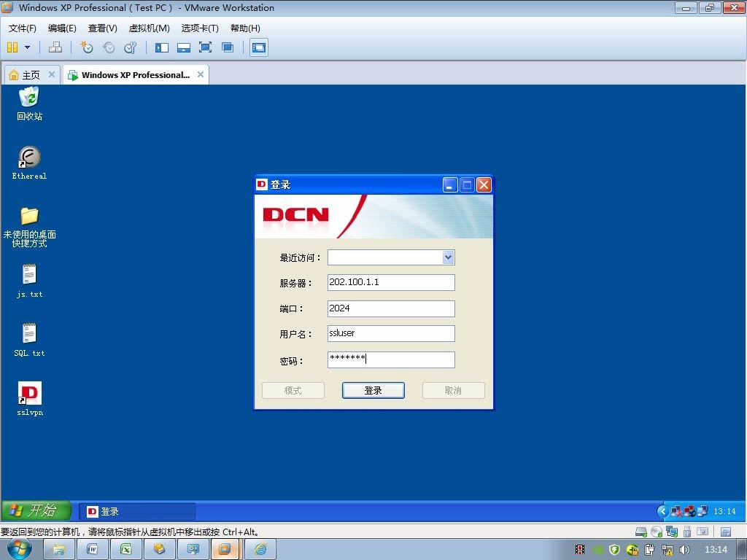Toggle the library sidebar view icon
The height and width of the screenshot is (560, 747).
pyautogui.click(x=162, y=47)
